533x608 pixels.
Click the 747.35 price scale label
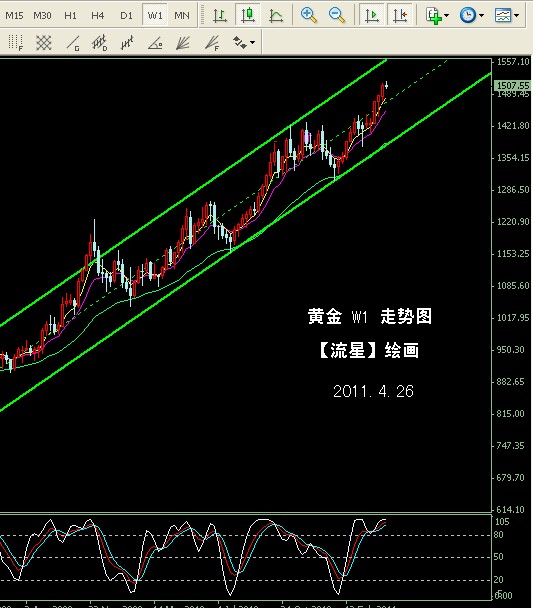coord(510,446)
